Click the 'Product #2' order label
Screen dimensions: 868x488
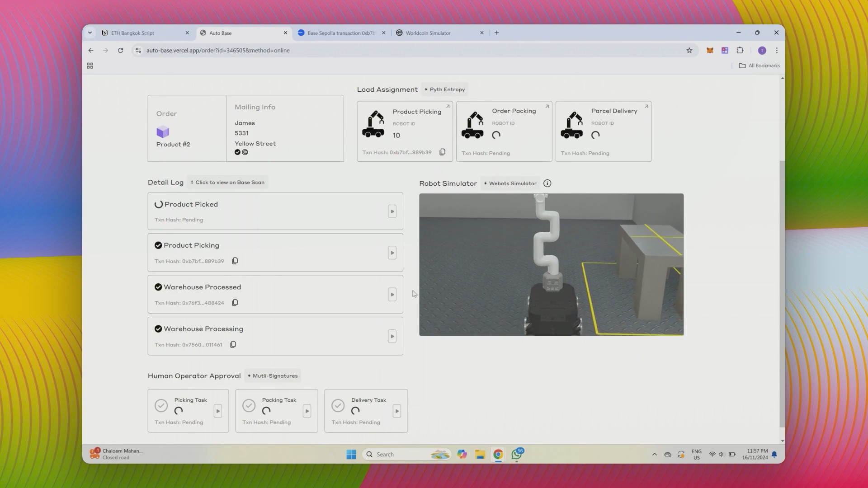point(173,145)
